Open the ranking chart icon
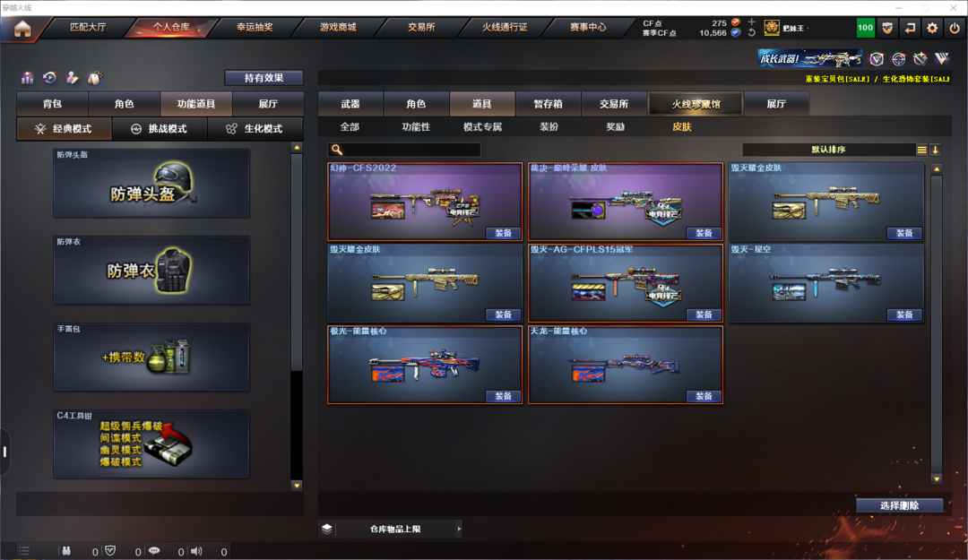968x560 pixels. (27, 78)
